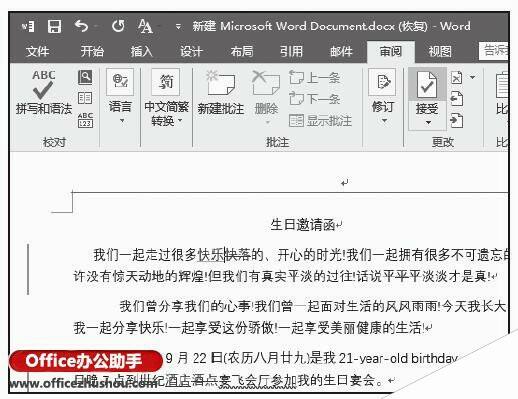518x399 pixels.
Task: Go to next change icon
Action: coord(457,120)
